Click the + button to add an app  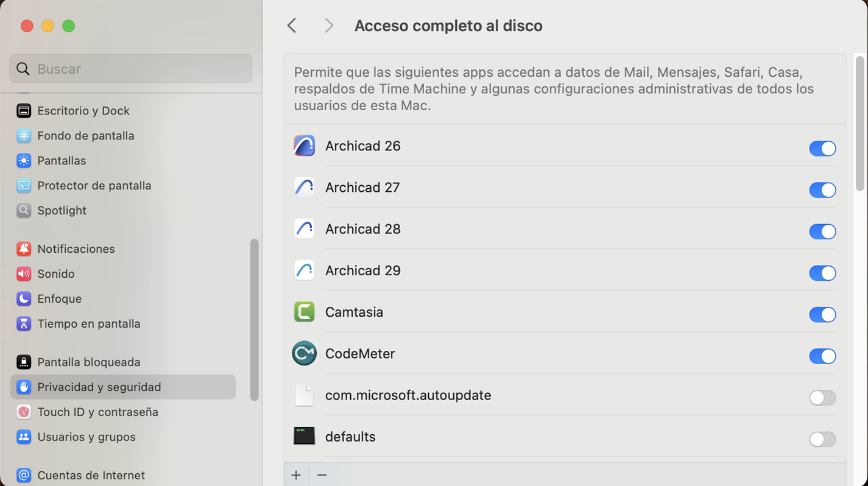coord(297,474)
